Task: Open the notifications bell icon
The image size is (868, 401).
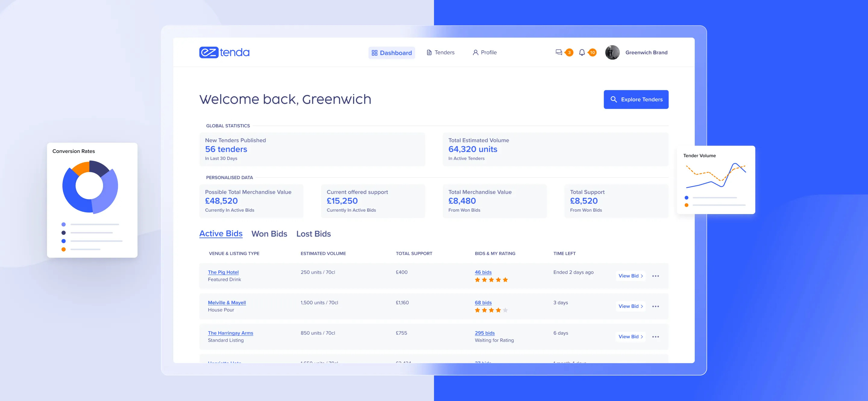Action: coord(582,52)
